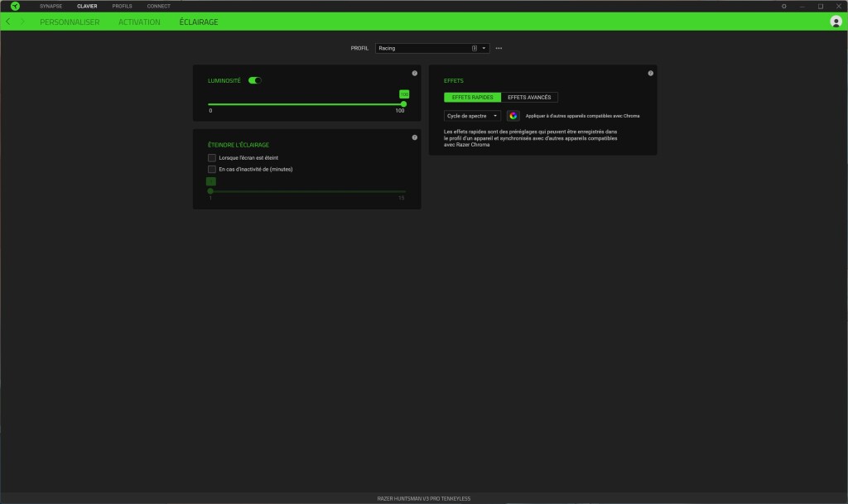Select the Clavier top tab
This screenshot has height=504, width=848.
pos(87,7)
